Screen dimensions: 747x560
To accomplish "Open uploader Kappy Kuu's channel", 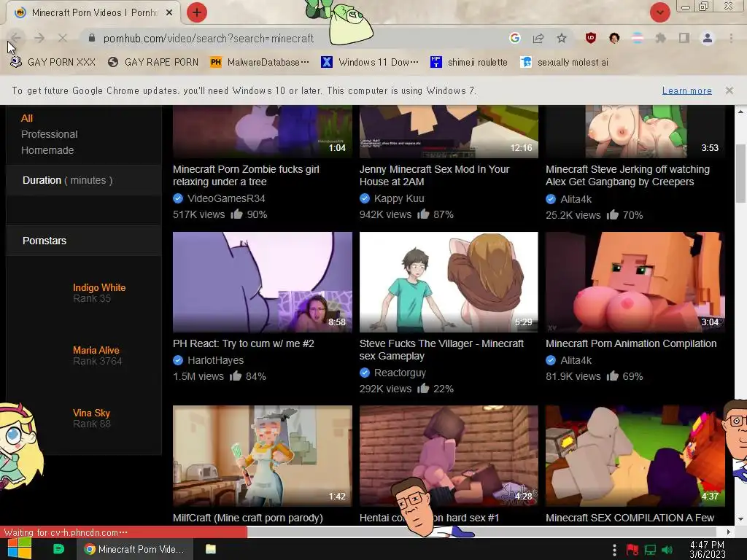I will coord(399,198).
